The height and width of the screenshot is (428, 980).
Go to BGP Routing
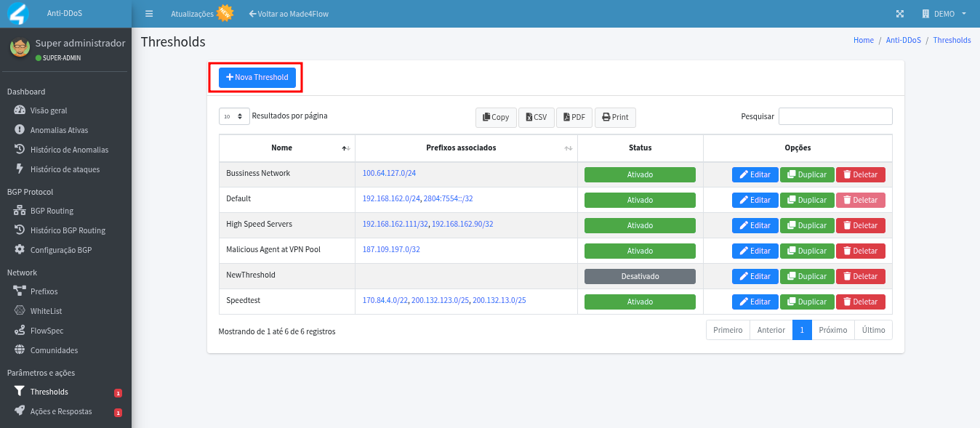click(x=52, y=211)
